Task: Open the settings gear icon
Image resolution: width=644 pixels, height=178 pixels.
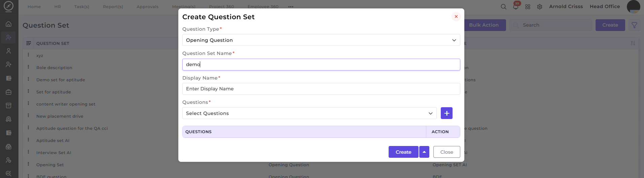Action: pyautogui.click(x=540, y=7)
